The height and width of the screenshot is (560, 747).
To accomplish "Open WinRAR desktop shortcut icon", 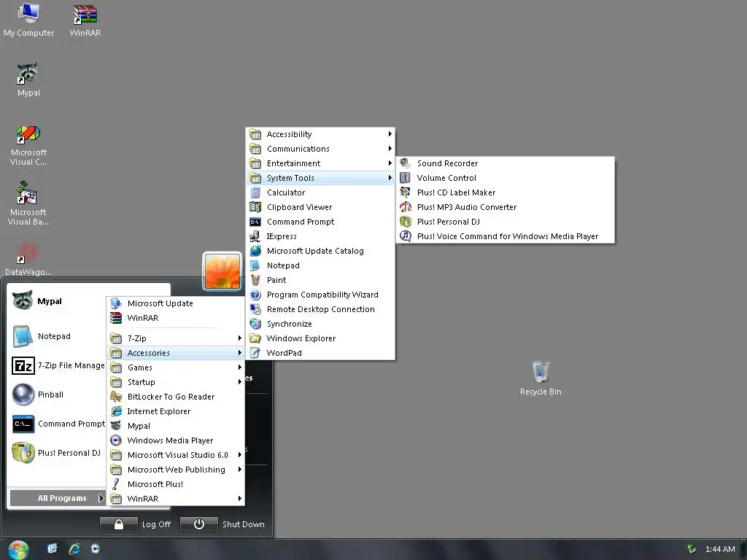I will (x=85, y=19).
